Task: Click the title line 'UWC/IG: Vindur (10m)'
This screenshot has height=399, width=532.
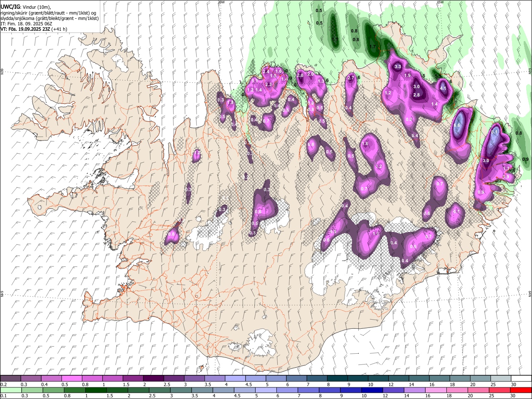Action: [25, 7]
